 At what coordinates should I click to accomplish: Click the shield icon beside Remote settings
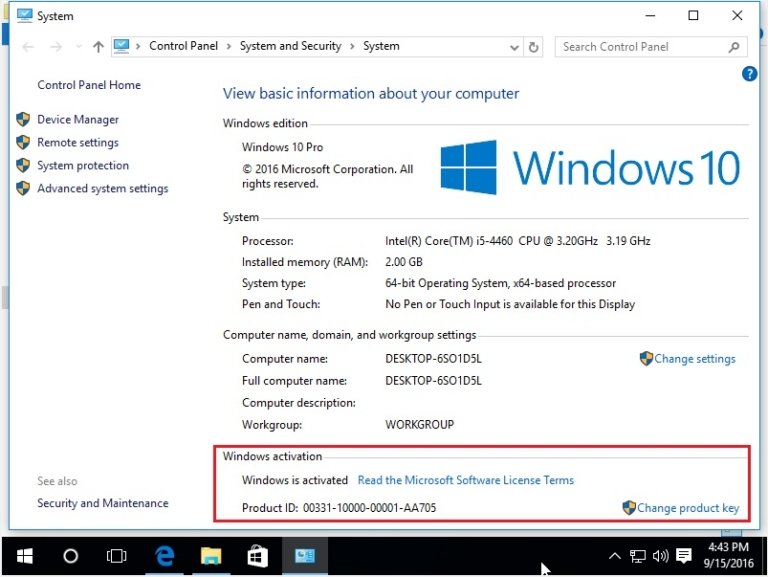(23, 143)
